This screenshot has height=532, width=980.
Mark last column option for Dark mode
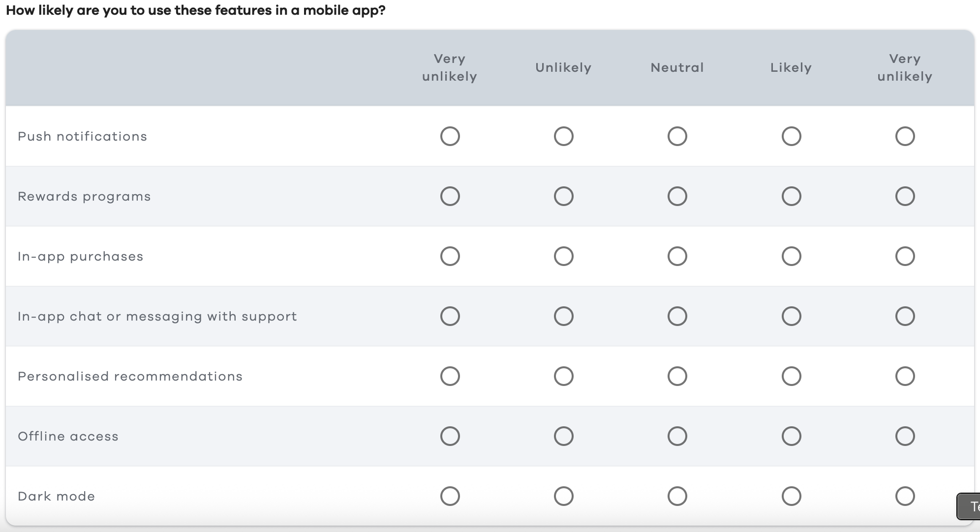click(x=905, y=496)
